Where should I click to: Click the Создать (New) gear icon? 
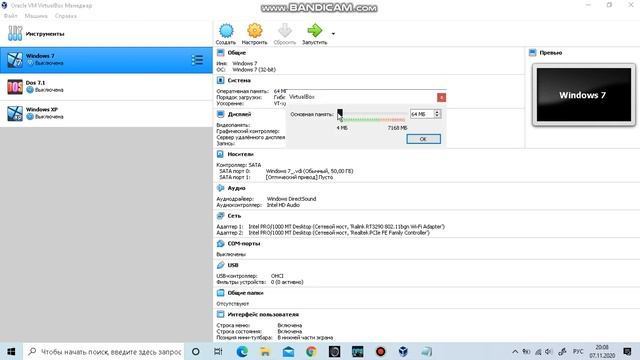tap(226, 31)
